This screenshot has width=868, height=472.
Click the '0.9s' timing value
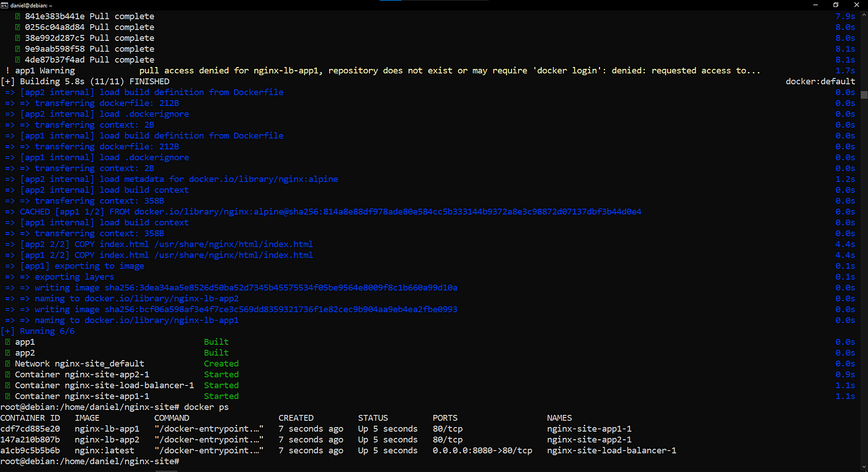coord(845,375)
